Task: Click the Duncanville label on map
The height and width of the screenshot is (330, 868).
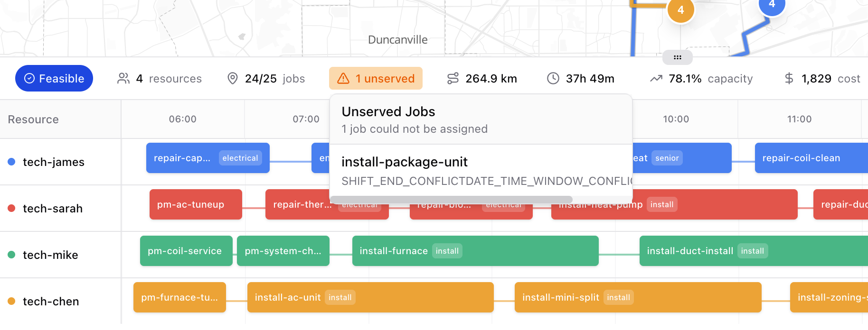Action: tap(398, 40)
